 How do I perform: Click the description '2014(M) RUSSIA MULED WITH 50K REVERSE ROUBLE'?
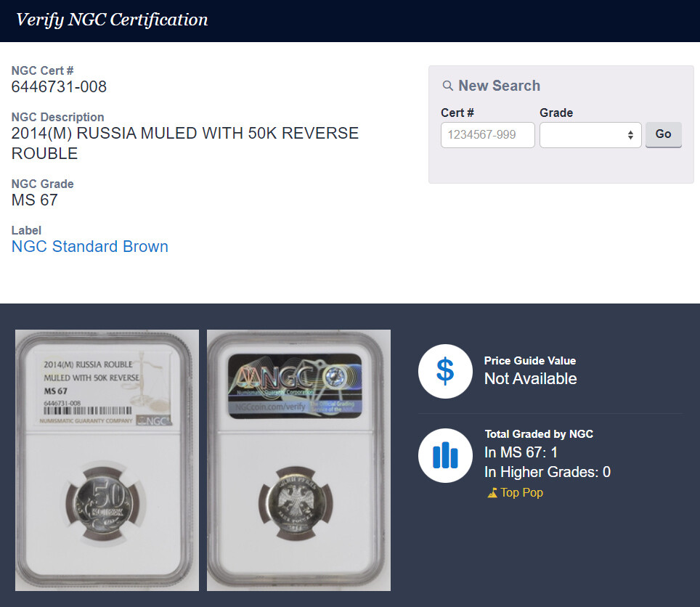185,143
